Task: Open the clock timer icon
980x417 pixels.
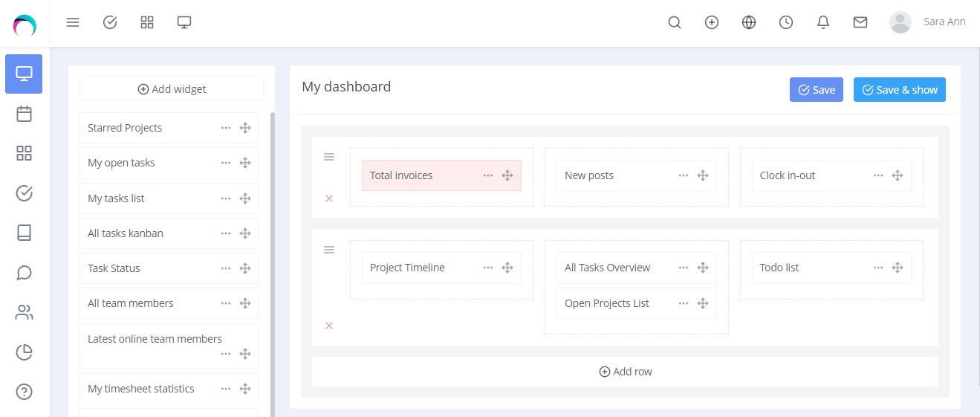Action: [786, 22]
